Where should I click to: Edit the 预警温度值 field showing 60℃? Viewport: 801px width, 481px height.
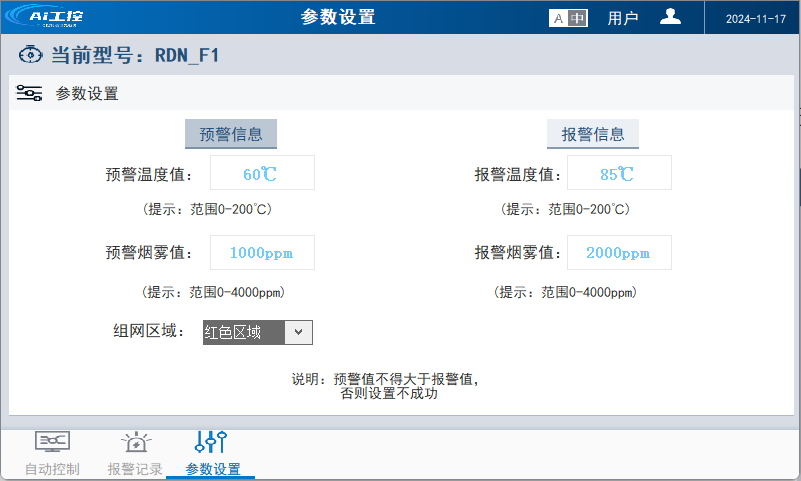click(262, 173)
